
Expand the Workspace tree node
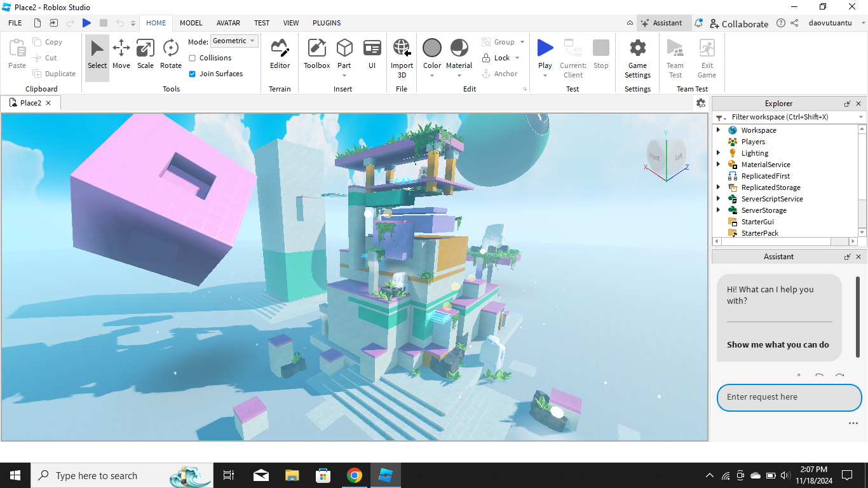click(x=719, y=130)
